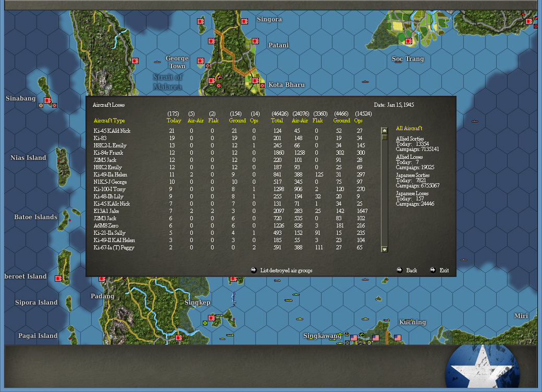Select the ship icon left of George Town

coord(157,62)
